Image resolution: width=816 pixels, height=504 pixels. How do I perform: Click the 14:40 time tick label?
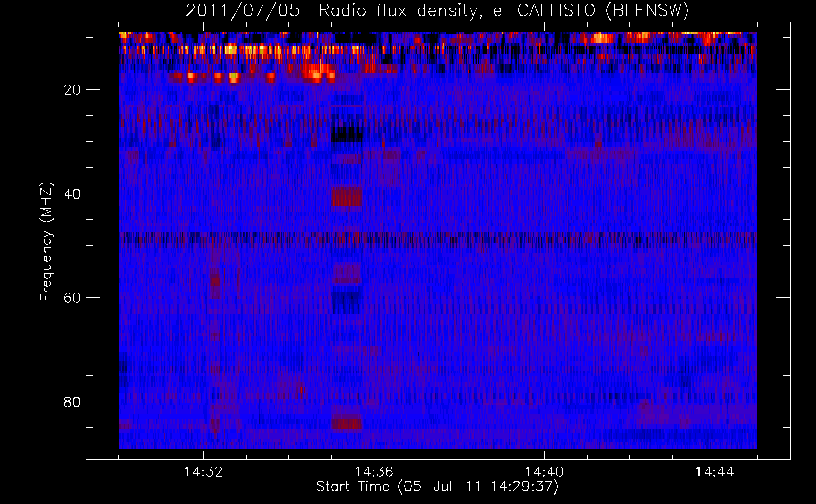click(544, 472)
